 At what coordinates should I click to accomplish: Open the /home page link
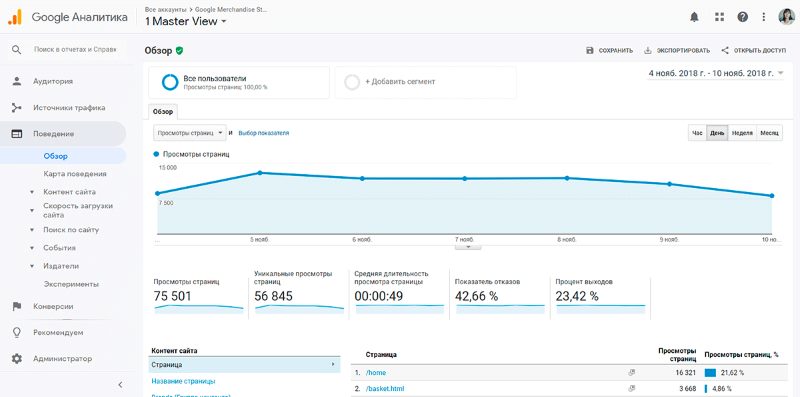377,373
